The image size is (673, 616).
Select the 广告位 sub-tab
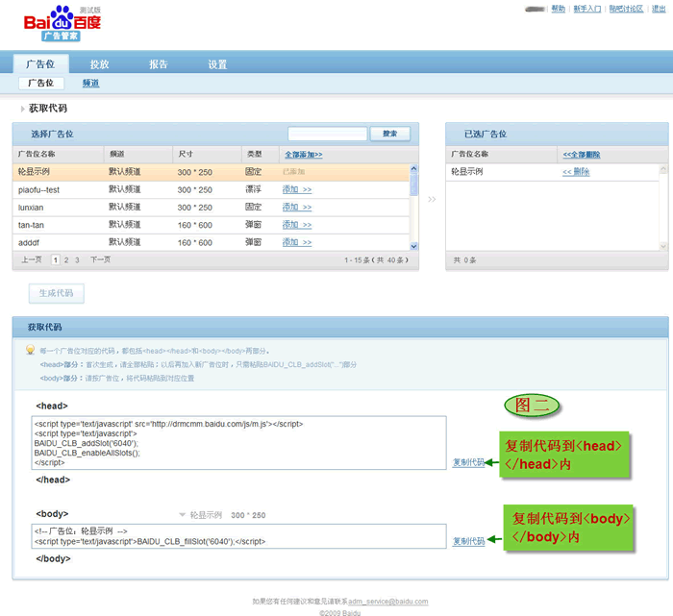tap(41, 84)
